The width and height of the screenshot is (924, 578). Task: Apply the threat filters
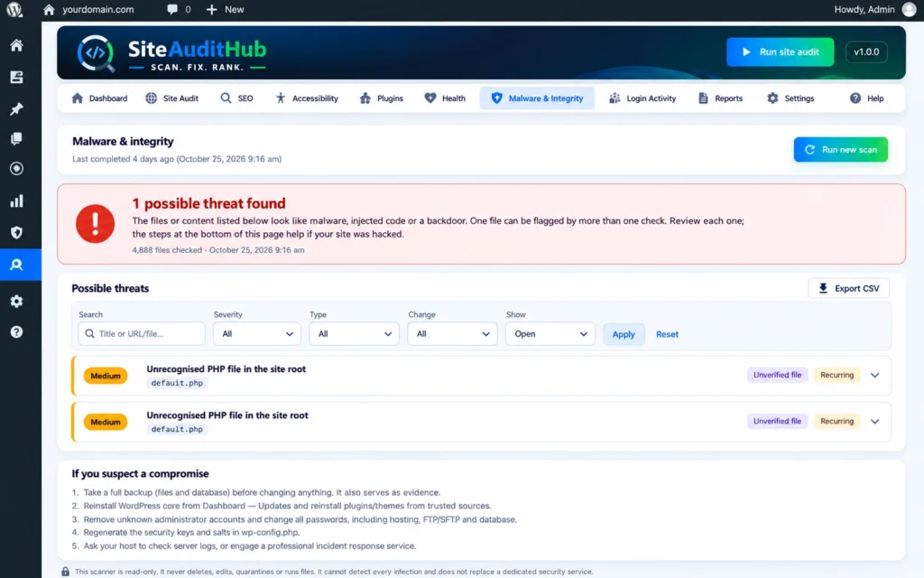pos(624,334)
